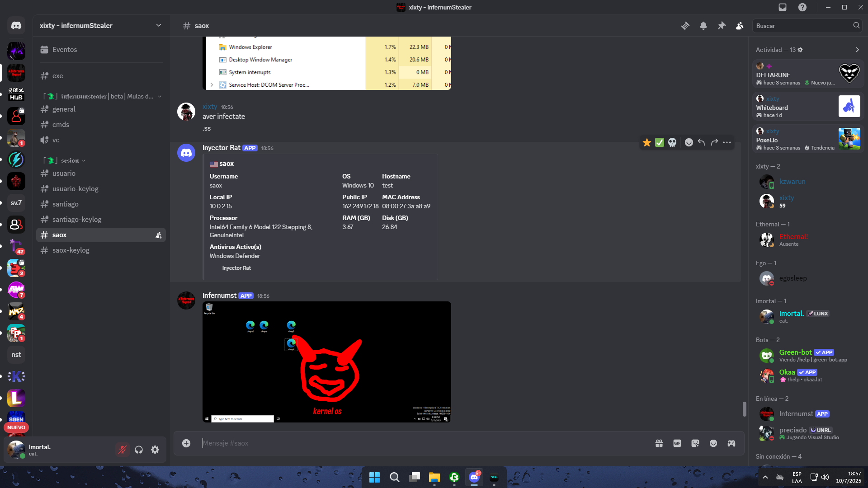
Task: Click the Infernumst bot name in chat
Action: pos(219,296)
